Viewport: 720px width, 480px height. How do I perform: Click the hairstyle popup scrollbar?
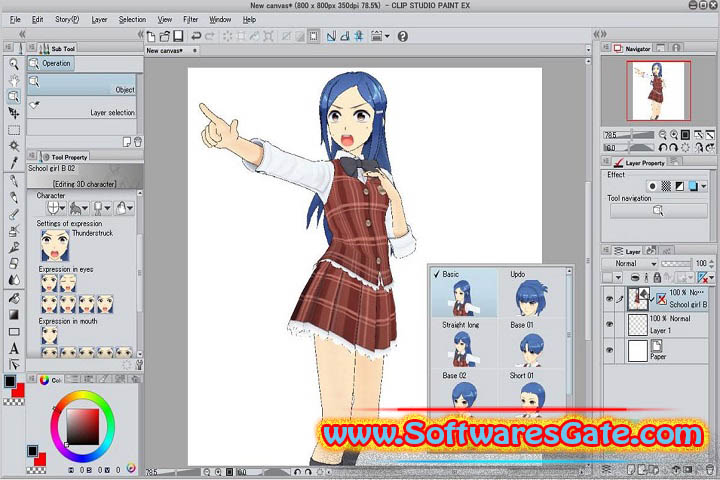point(569,335)
